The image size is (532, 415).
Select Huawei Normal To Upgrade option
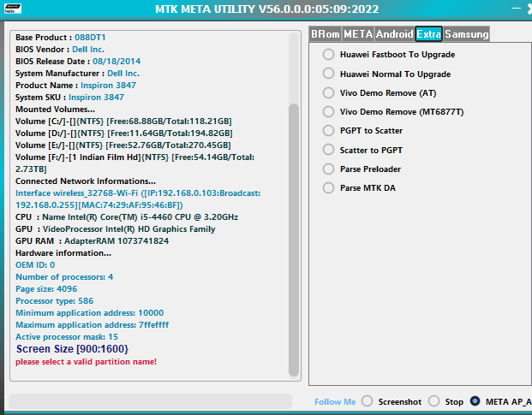[x=386, y=74]
